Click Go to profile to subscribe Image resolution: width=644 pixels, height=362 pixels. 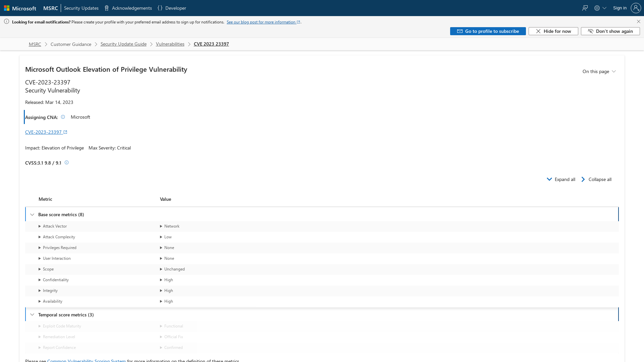[488, 31]
